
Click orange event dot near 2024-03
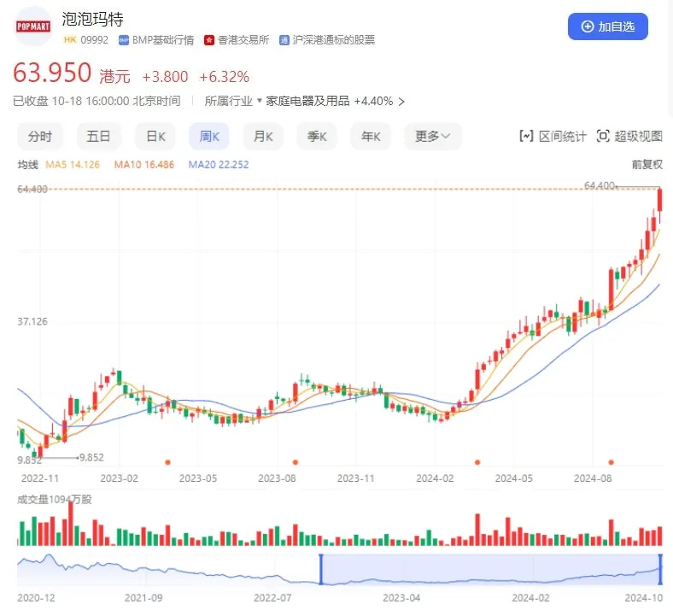pos(477,462)
